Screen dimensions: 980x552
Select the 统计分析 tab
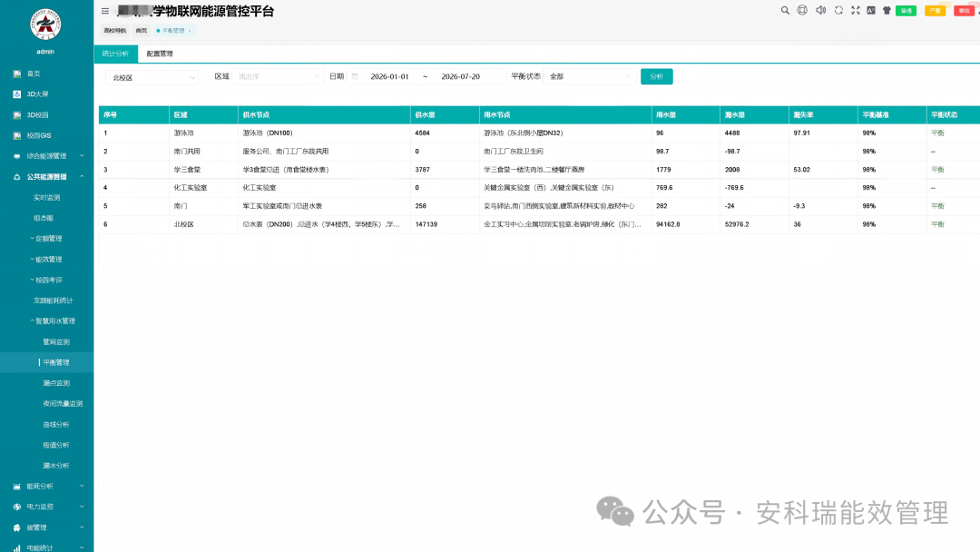(115, 54)
